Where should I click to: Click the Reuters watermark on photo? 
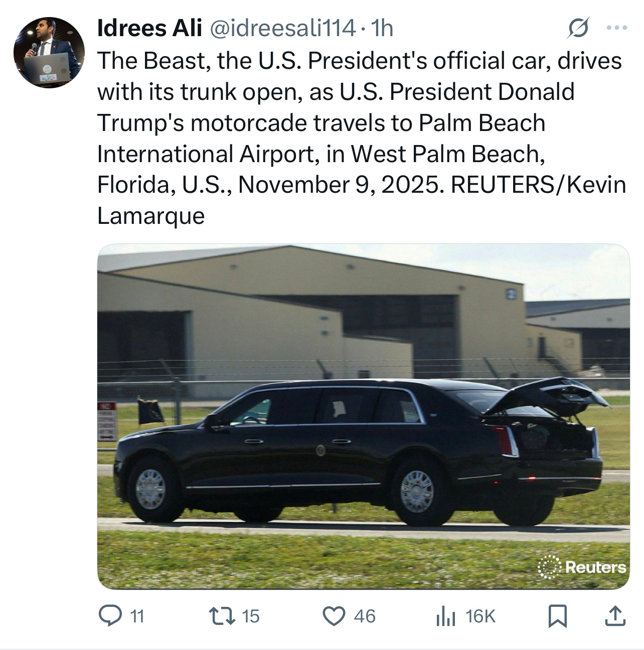point(582,568)
